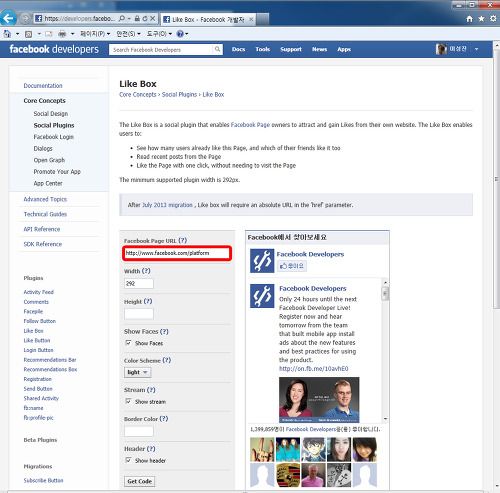Image resolution: width=500 pixels, height=493 pixels.
Task: Open Like Button in the Plugins list
Action: (x=37, y=340)
